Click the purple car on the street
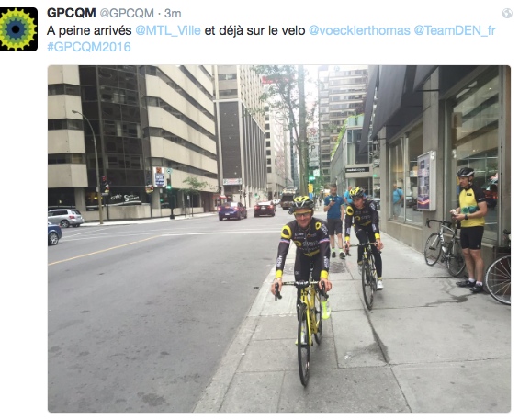The image size is (519, 420). point(232,211)
